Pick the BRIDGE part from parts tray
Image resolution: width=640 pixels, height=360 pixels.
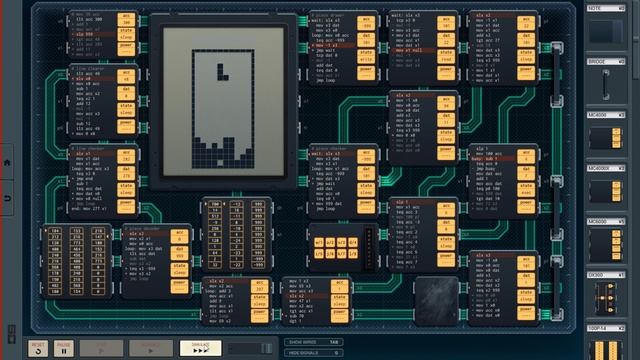606,80
